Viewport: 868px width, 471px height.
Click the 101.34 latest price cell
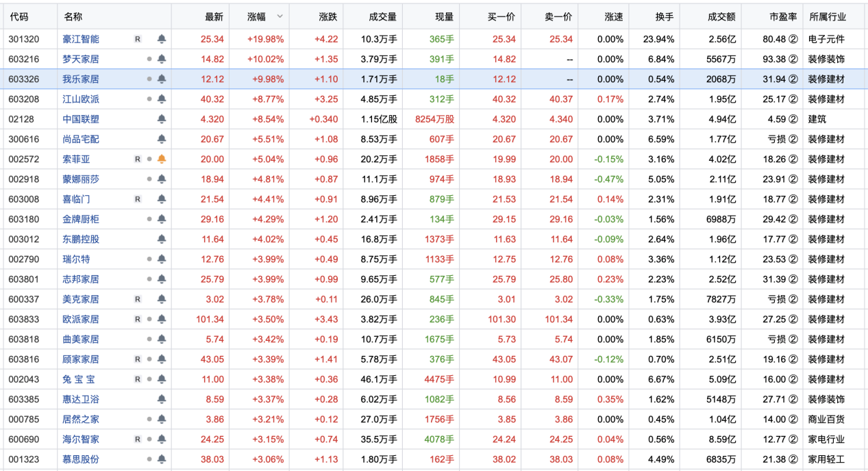[210, 319]
